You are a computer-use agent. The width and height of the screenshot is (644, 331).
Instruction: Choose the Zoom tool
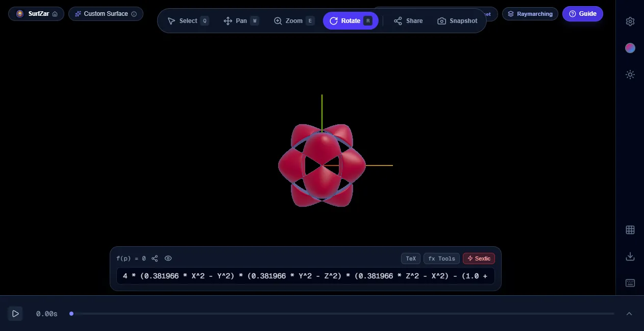294,21
